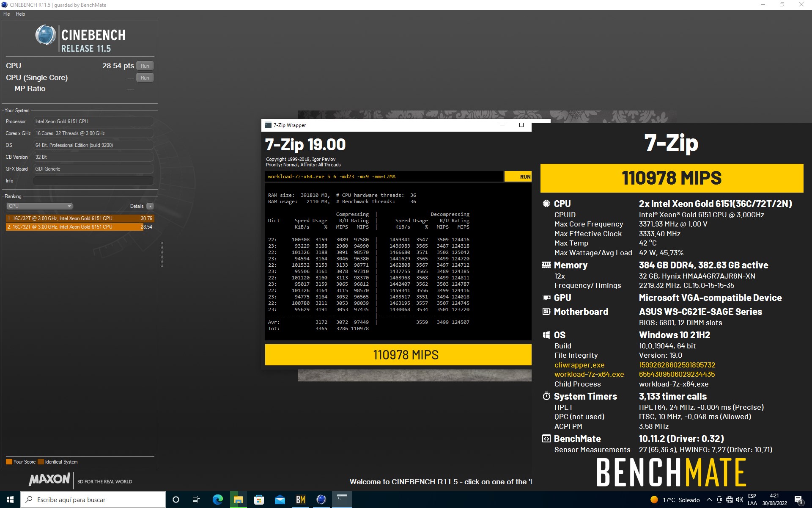Click the workload-7z-x64.exe yellow entry
The image size is (812, 508).
(x=589, y=374)
